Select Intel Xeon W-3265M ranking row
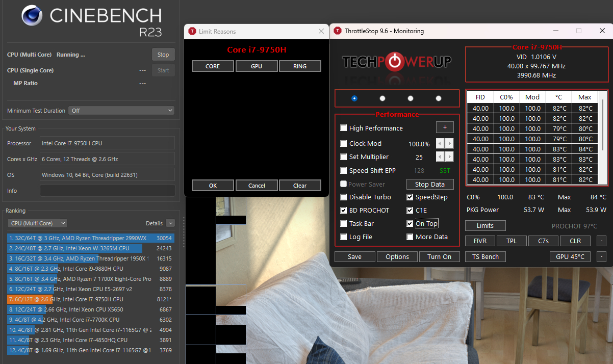Viewport: 613px width, 364px height. (91, 248)
